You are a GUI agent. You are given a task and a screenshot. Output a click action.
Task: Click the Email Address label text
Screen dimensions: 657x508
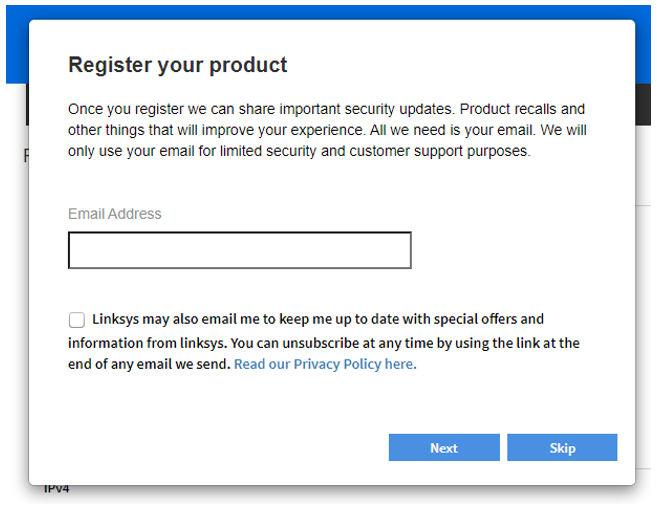pyautogui.click(x=114, y=214)
